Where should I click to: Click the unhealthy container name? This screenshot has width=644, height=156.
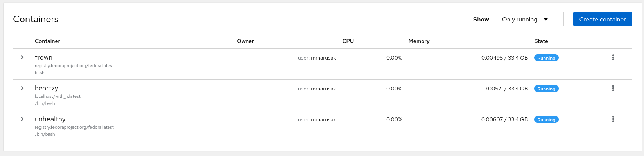click(50, 119)
